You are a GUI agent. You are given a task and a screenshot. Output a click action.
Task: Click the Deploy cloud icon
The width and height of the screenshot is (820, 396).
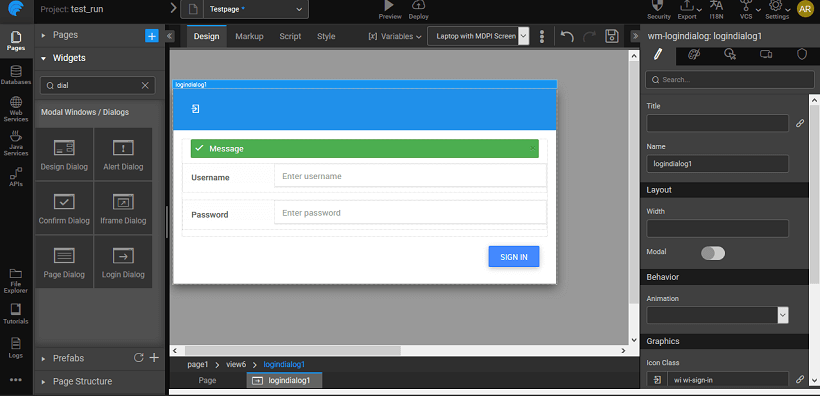(x=418, y=10)
